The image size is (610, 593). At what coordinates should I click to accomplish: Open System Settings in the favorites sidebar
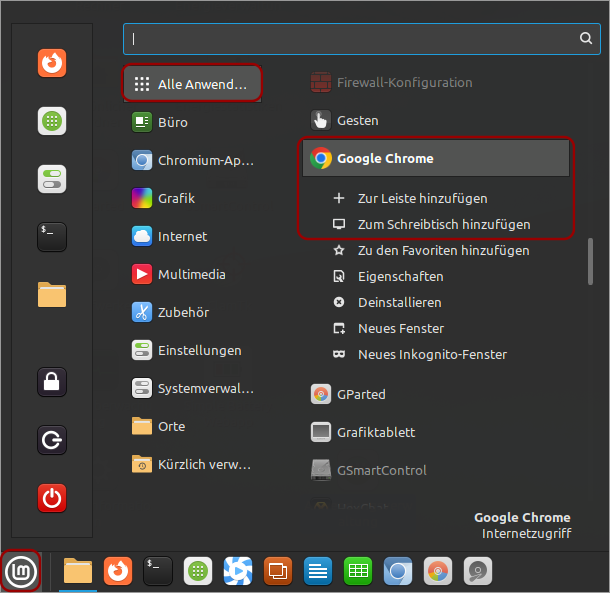pyautogui.click(x=52, y=179)
